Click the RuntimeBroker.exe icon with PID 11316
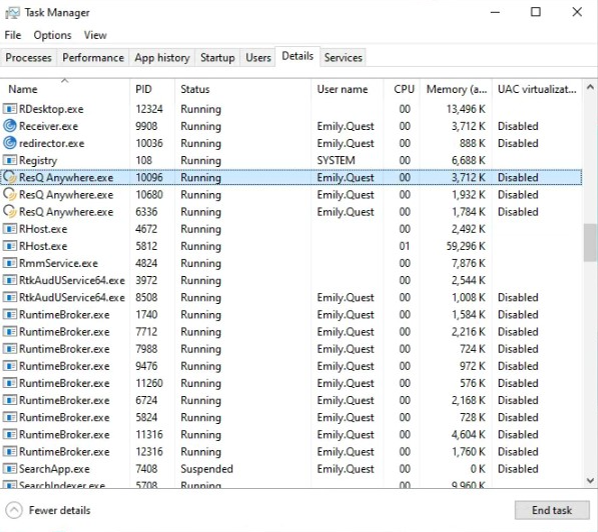The height and width of the screenshot is (532, 598). pyautogui.click(x=10, y=435)
